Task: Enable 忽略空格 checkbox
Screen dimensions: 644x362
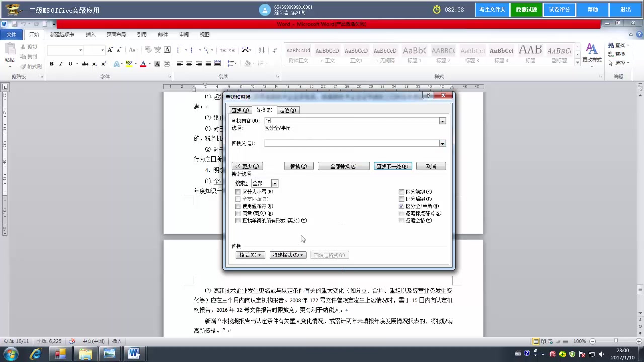Action: (x=401, y=221)
